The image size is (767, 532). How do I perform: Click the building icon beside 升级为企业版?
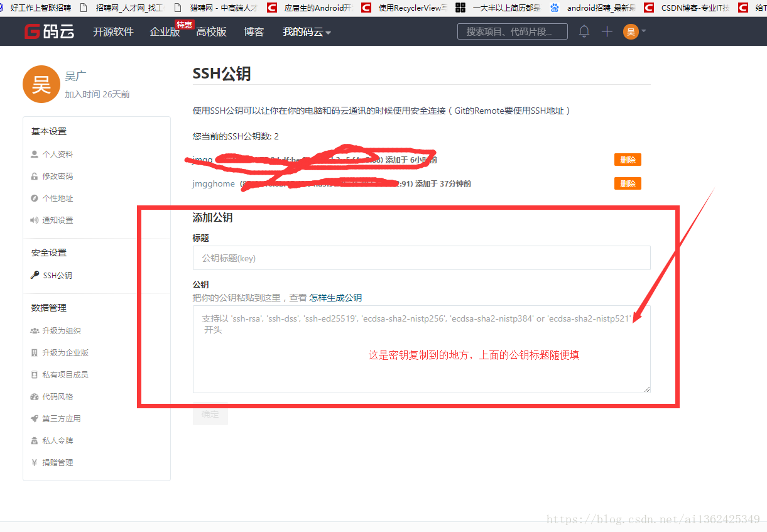point(34,353)
